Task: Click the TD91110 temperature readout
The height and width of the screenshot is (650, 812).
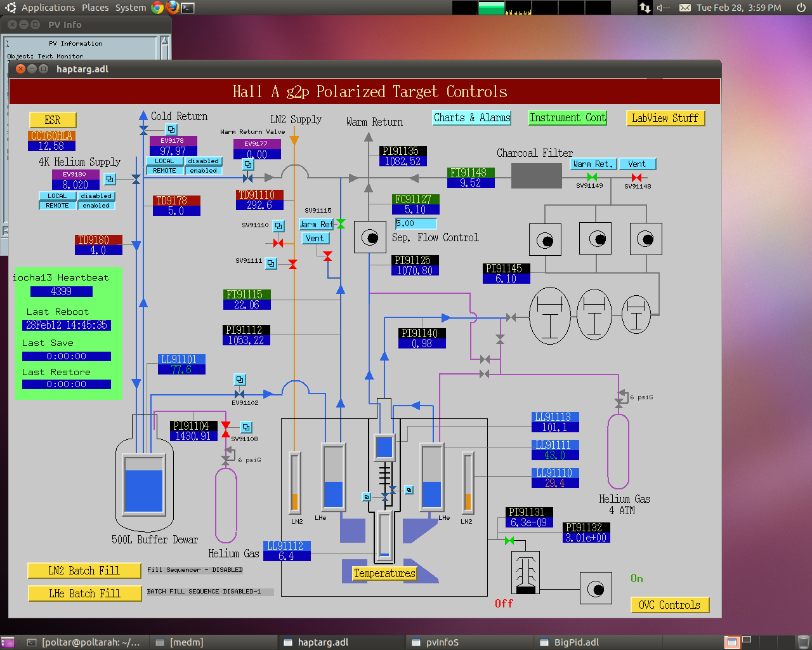Action: (259, 200)
